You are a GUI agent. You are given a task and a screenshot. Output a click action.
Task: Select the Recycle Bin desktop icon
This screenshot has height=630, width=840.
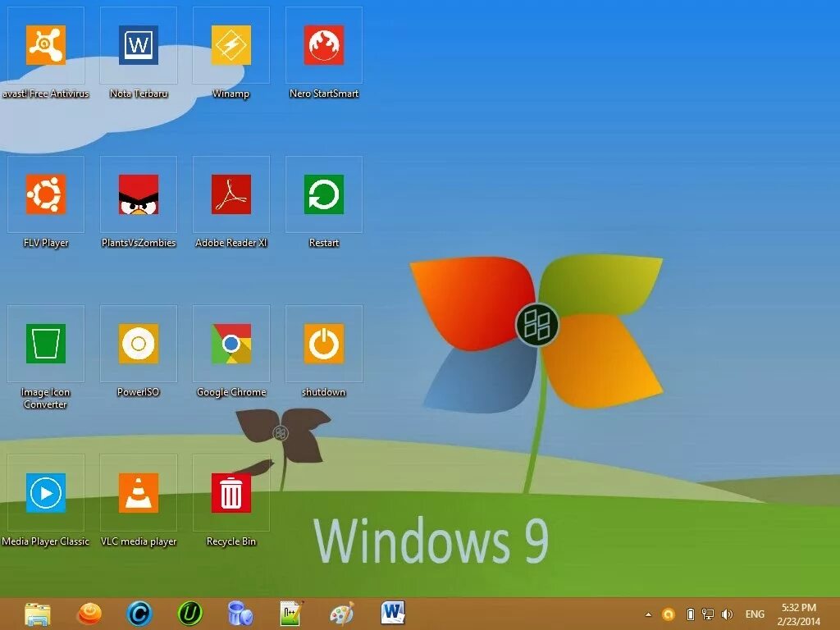(231, 493)
